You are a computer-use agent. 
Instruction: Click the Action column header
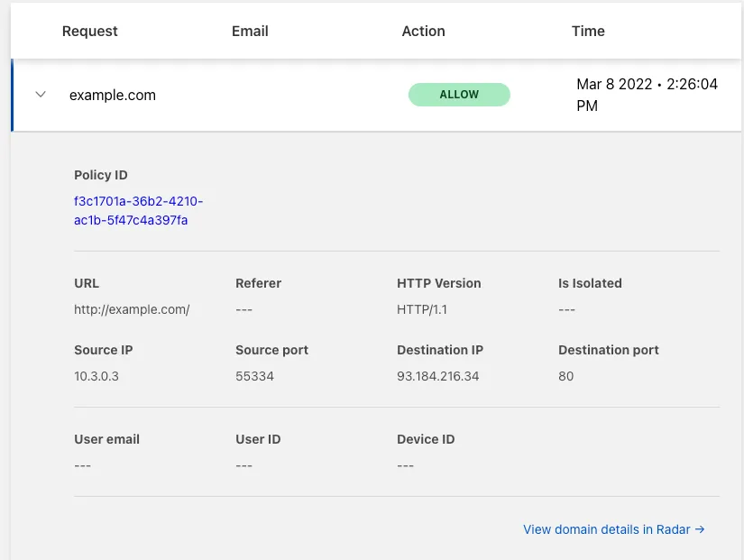coord(423,31)
